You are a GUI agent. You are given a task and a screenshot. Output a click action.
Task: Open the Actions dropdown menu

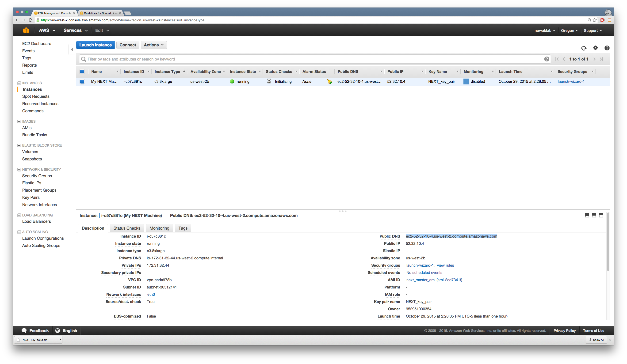click(153, 45)
